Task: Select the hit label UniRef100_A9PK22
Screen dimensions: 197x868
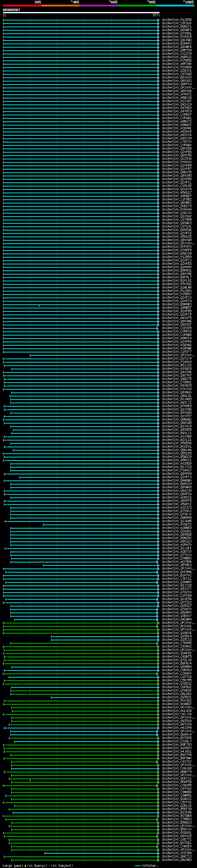Action: point(177,57)
